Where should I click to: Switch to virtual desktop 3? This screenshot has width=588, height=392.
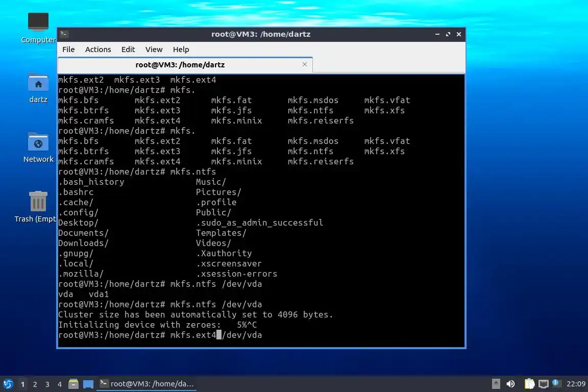pos(47,384)
